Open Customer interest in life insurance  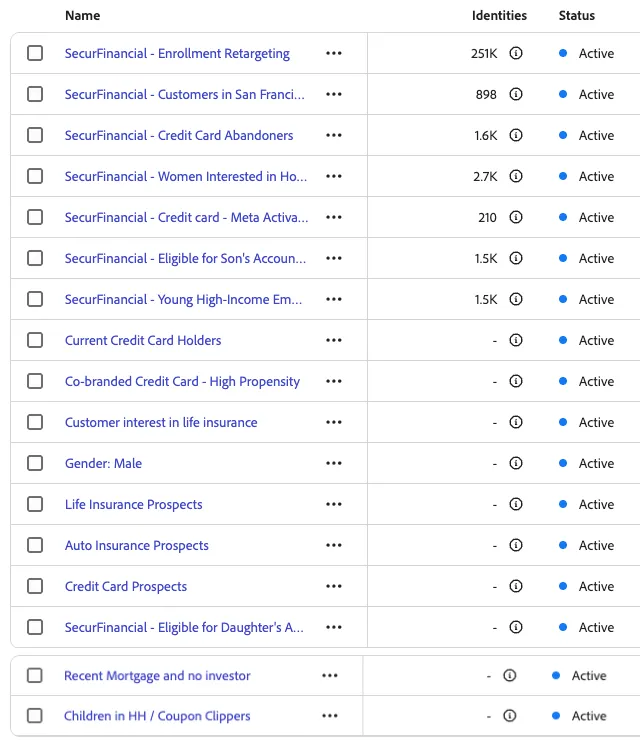161,422
